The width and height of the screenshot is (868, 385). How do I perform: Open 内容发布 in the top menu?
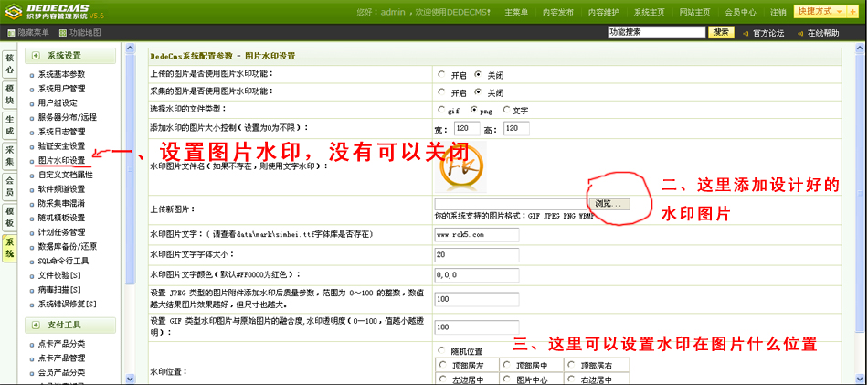click(x=557, y=13)
